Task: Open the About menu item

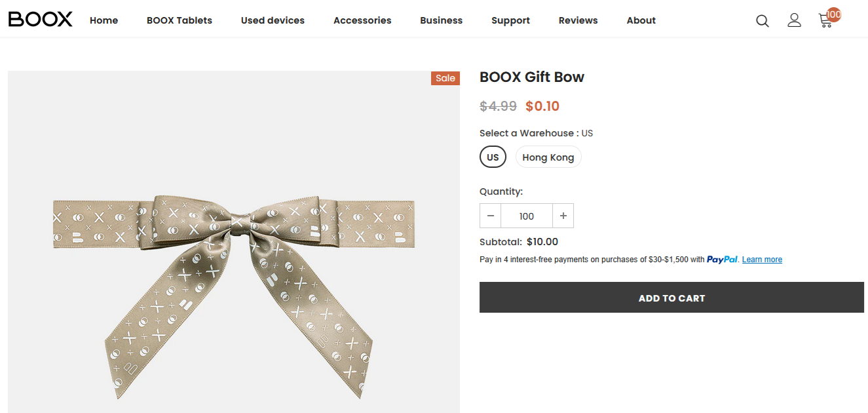Action: pos(641,20)
